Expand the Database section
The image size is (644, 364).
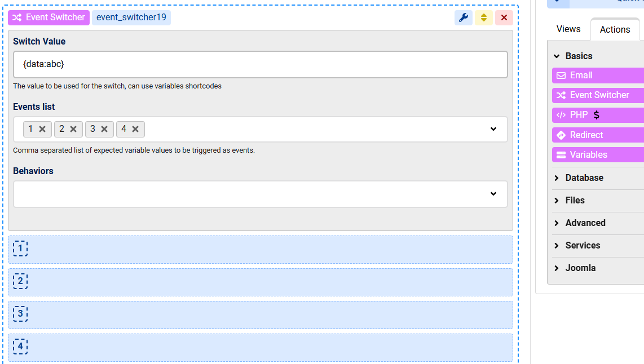(x=584, y=178)
